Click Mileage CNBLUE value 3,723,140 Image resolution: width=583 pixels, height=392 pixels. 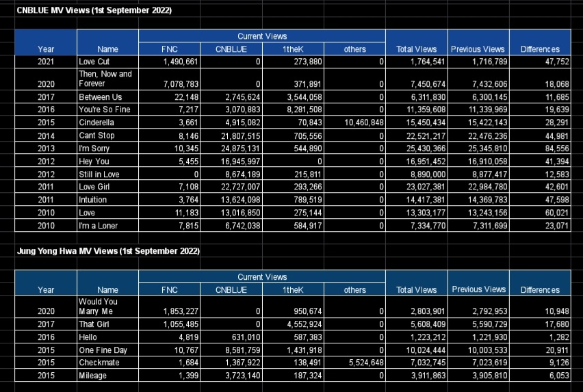(x=231, y=376)
